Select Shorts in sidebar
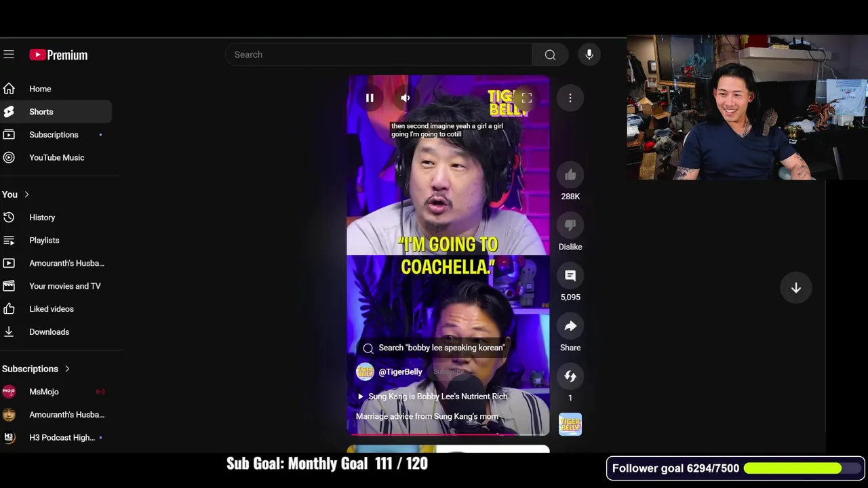The height and width of the screenshot is (488, 868). coord(56,112)
